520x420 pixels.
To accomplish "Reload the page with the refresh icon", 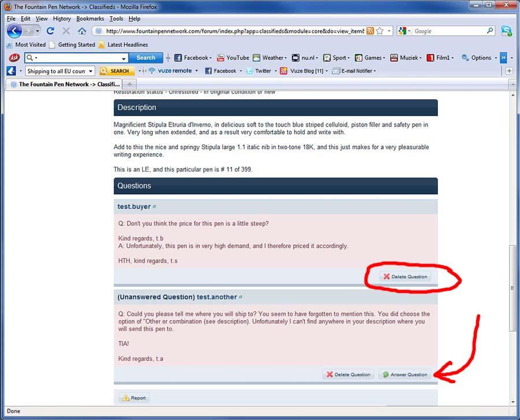I will [50, 31].
